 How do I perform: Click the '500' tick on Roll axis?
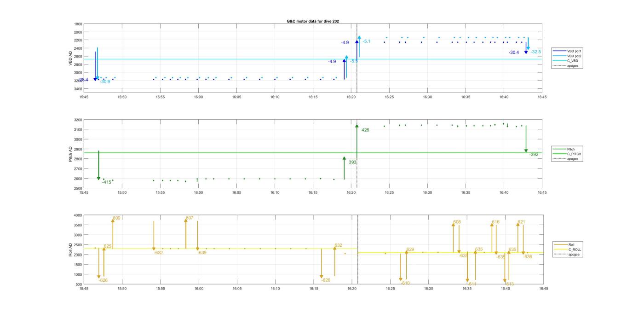pyautogui.click(x=79, y=284)
